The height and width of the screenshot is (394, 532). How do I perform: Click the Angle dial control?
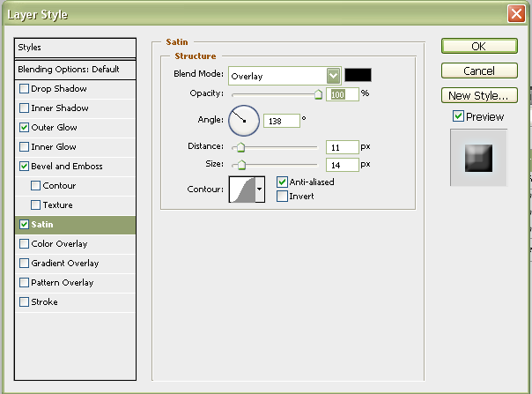pyautogui.click(x=244, y=121)
